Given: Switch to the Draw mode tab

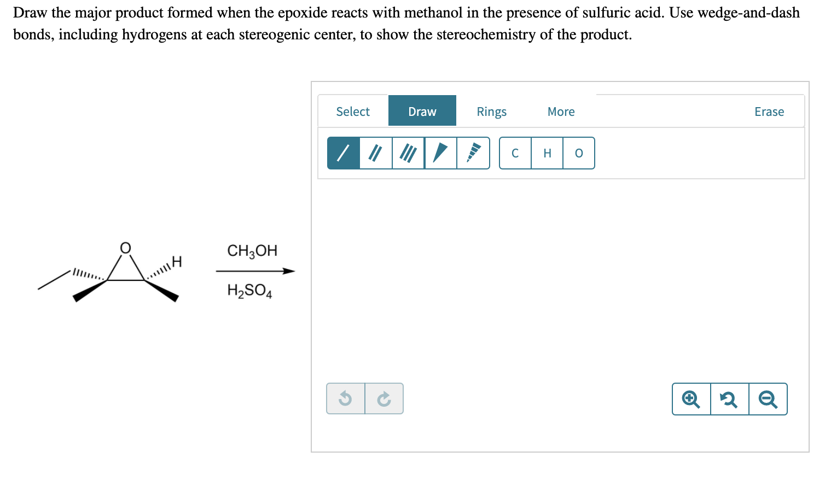Looking at the screenshot, I should pyautogui.click(x=422, y=111).
